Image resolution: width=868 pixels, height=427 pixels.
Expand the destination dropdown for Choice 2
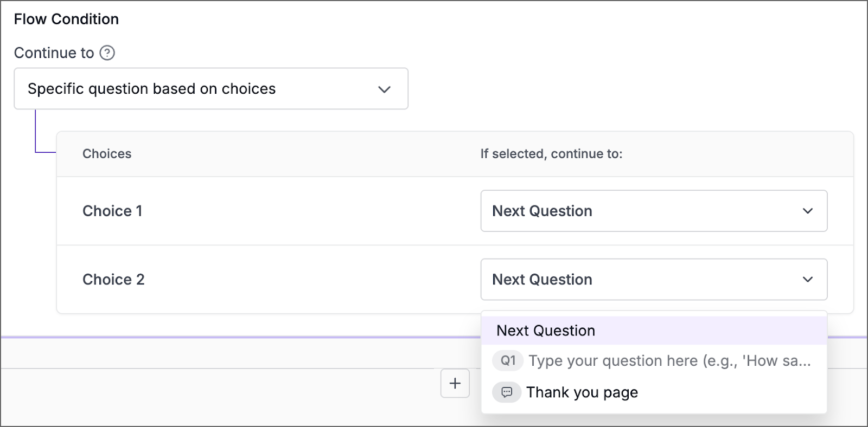654,280
